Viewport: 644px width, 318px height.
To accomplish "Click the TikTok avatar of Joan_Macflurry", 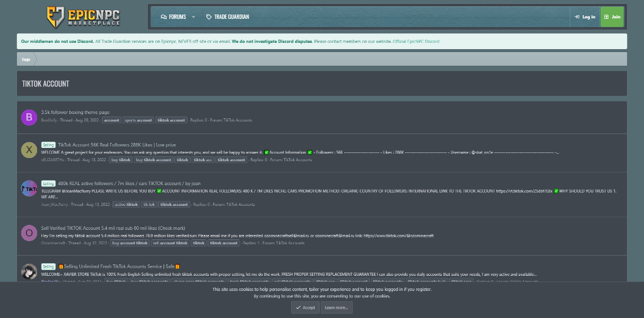I will (29, 188).
